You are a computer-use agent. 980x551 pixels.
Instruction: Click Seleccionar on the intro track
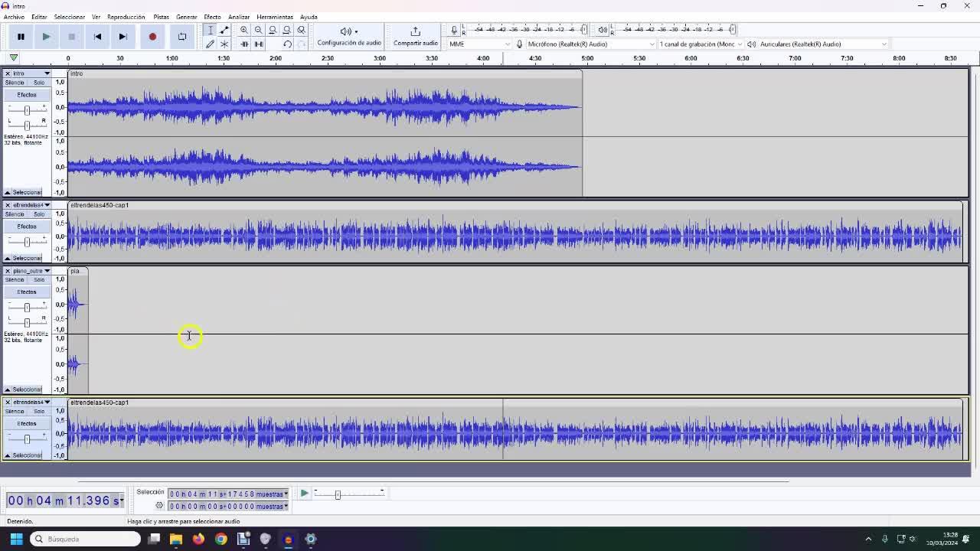pos(27,193)
